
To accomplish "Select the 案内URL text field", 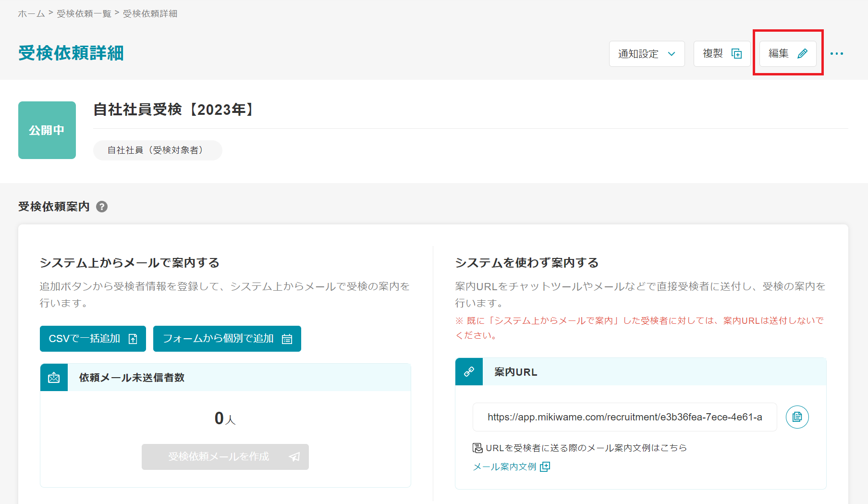I will tap(624, 417).
